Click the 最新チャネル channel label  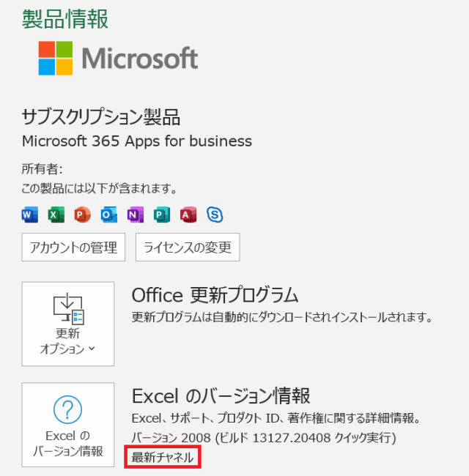(163, 457)
